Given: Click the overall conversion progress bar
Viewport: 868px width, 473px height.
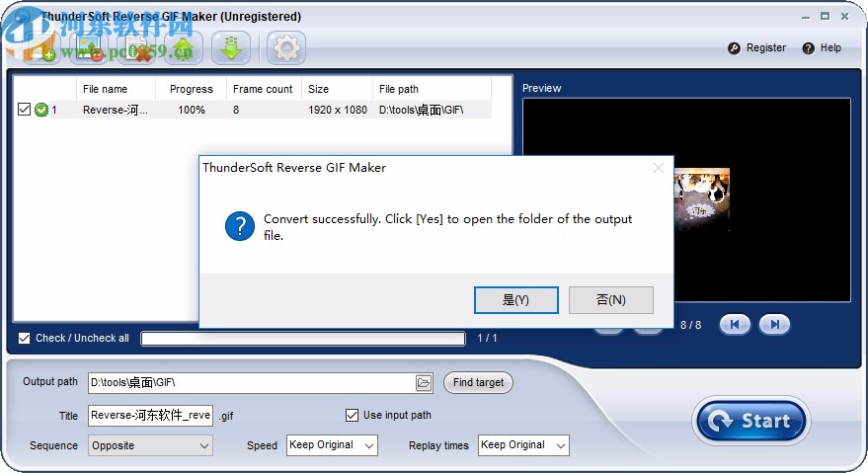Looking at the screenshot, I should 303,339.
